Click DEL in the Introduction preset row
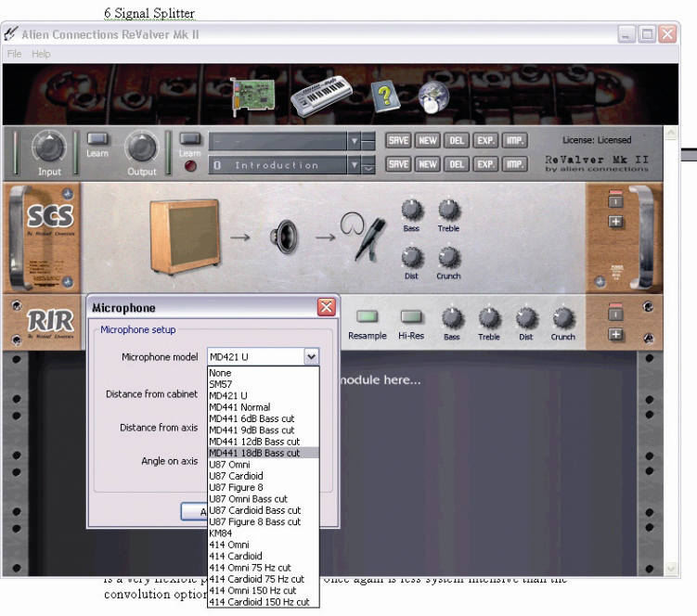Screen dimensions: 697x616 pos(457,164)
